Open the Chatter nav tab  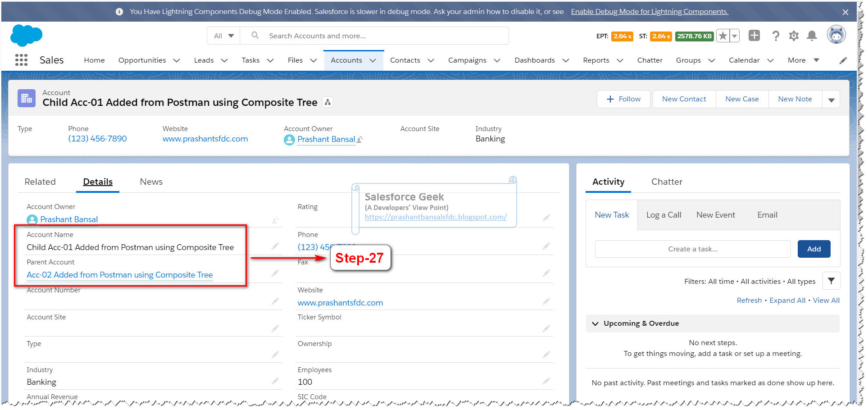[x=650, y=60]
